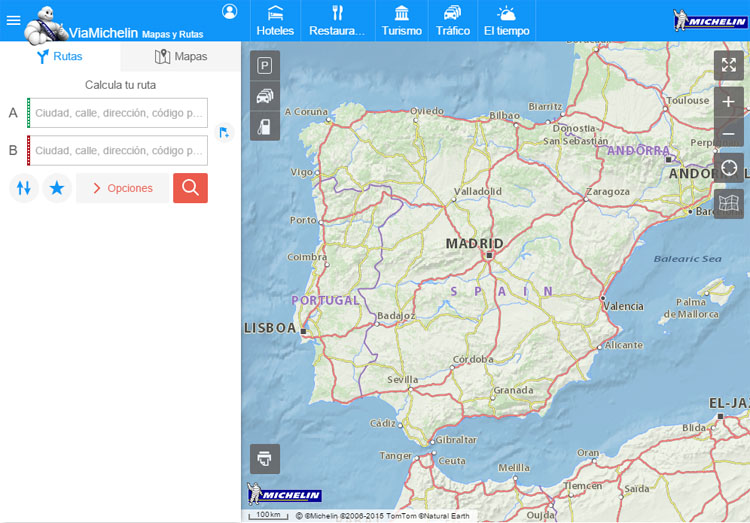Open favorites with the star icon
This screenshot has width=750, height=523.
coord(57,188)
